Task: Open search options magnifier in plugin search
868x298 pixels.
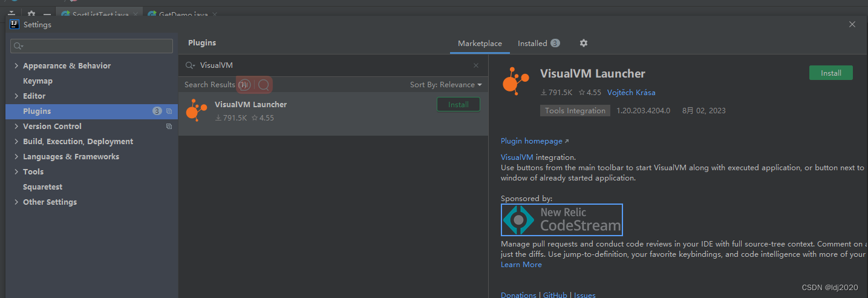Action: click(190, 65)
